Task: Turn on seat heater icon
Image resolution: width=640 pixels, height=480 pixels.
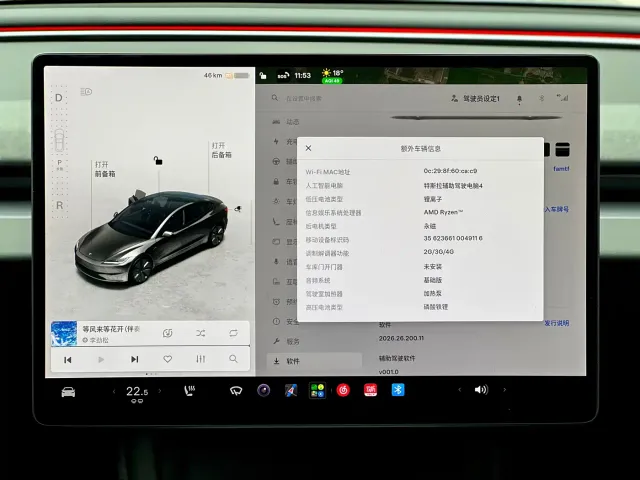Action: [x=190, y=391]
